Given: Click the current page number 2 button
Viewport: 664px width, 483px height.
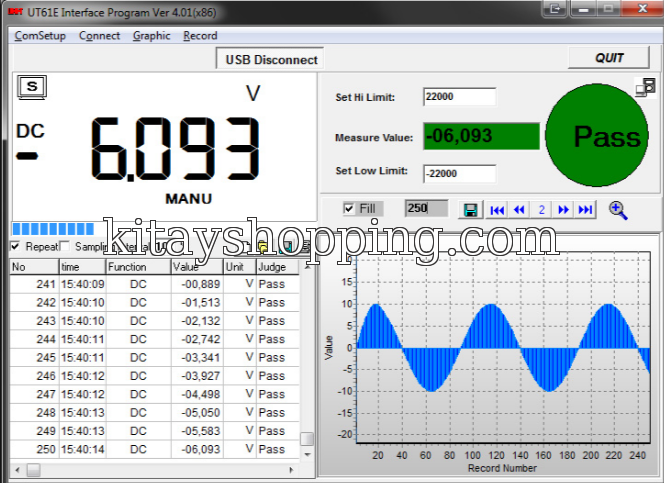Looking at the screenshot, I should [541, 210].
